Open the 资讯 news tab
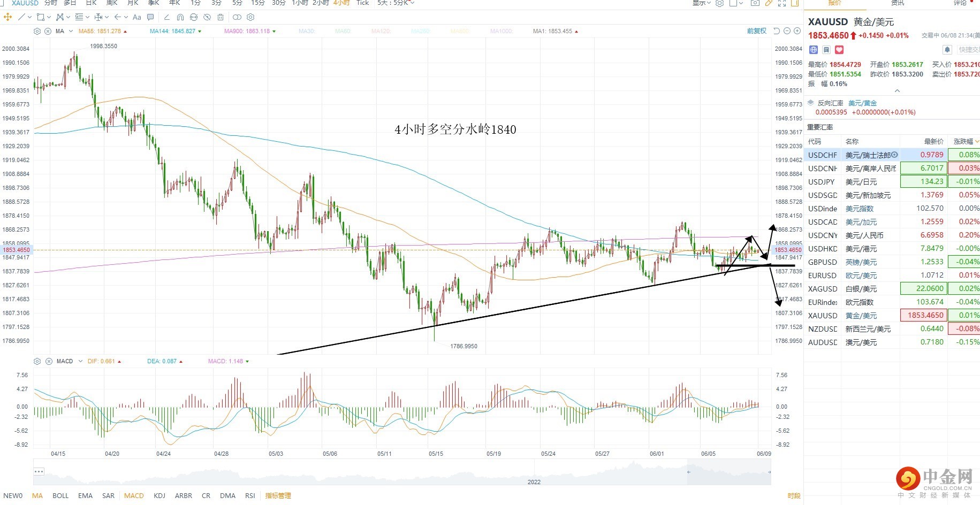Screen dimensions: 980x505 click(x=898, y=3)
